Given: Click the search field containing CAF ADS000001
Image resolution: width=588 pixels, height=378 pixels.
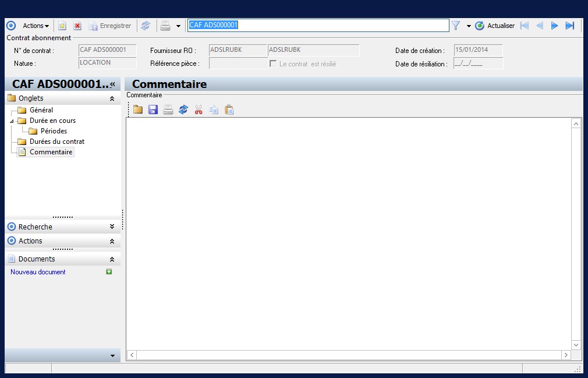Looking at the screenshot, I should (x=318, y=25).
